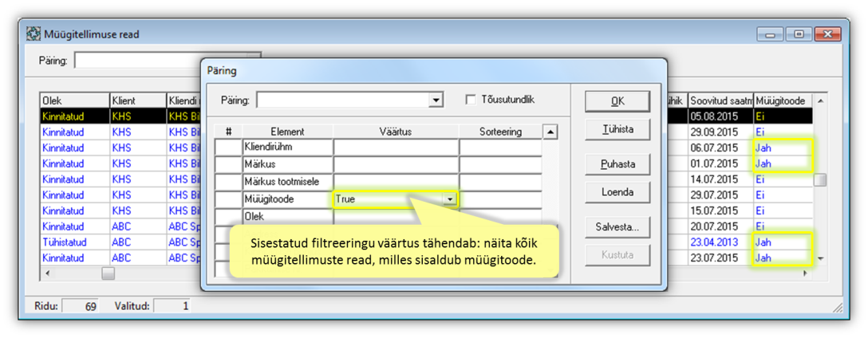Click the Kliendirühm element cell
This screenshot has height=338, width=868.
(288, 147)
